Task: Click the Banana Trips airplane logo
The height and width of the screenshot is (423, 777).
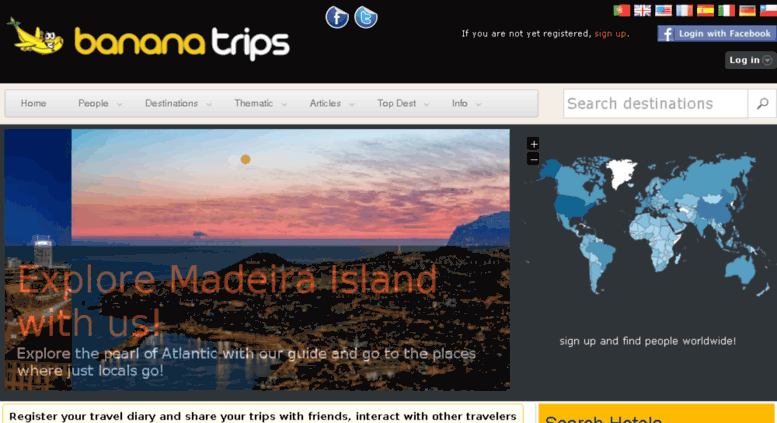Action: tap(36, 37)
